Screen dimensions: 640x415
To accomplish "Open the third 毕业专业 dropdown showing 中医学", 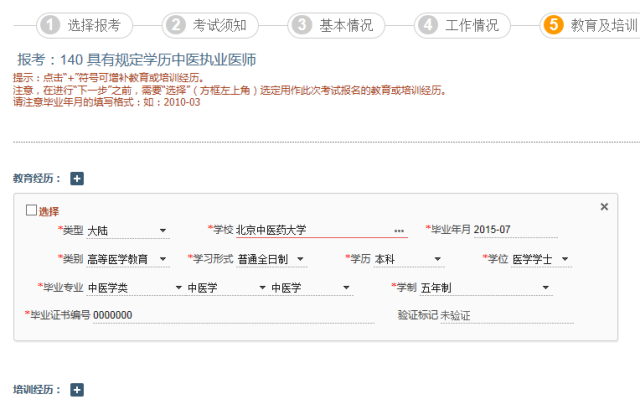I will [311, 288].
